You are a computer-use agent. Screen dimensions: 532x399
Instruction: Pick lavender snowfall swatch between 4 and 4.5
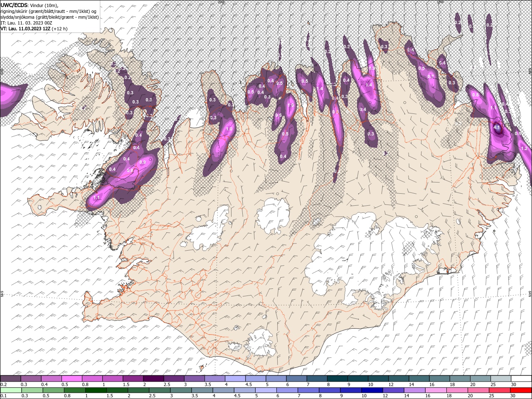pyautogui.click(x=235, y=379)
